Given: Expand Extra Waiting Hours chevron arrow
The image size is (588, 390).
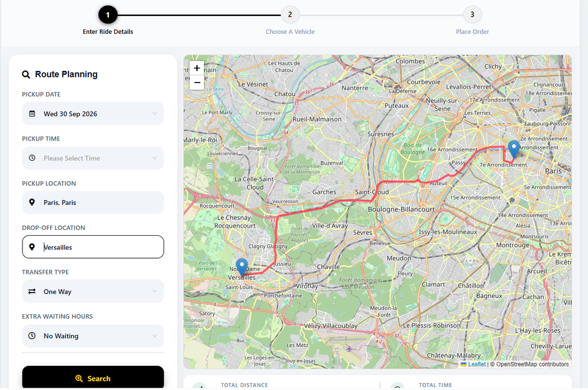Looking at the screenshot, I should click(x=155, y=336).
